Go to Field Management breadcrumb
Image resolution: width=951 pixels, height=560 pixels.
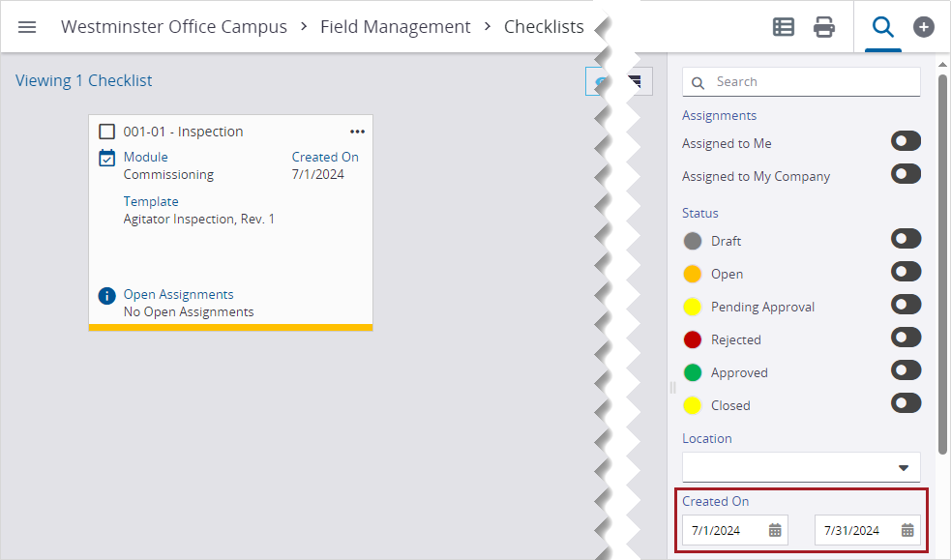click(x=396, y=27)
